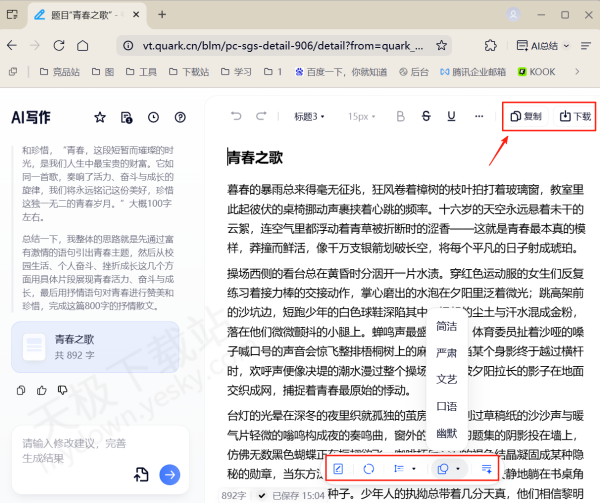Apply bold formatting
Viewport: 600px width, 503px height.
click(401, 116)
